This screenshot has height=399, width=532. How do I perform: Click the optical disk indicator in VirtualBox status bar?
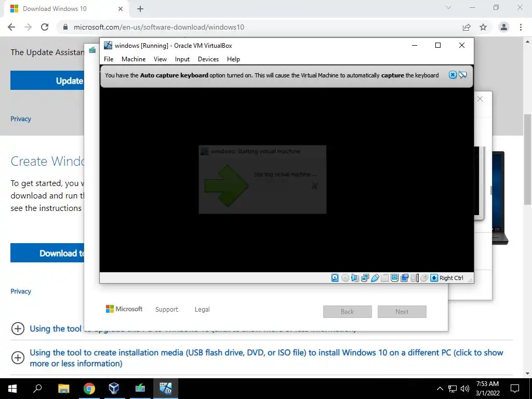click(x=345, y=278)
